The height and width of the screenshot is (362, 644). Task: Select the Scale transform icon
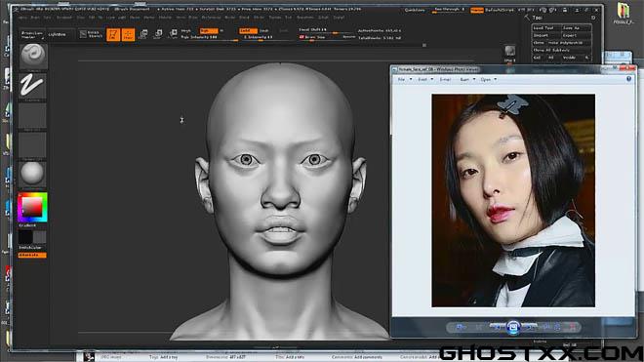click(158, 34)
